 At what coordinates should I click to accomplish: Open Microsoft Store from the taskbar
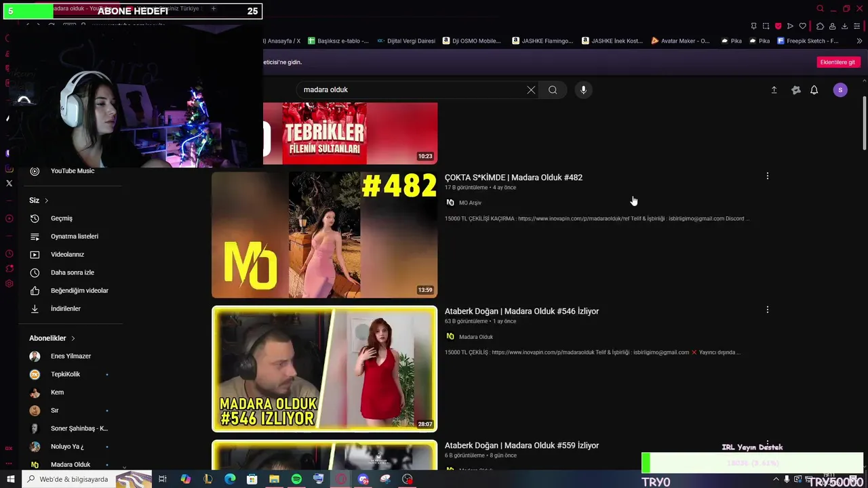[x=252, y=479]
